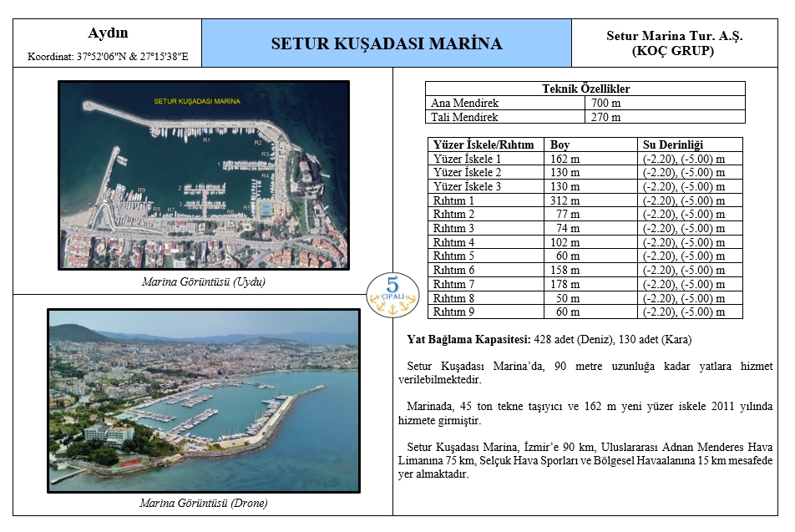Select the 50 m length cell
This screenshot has width=795, height=532.
[590, 298]
